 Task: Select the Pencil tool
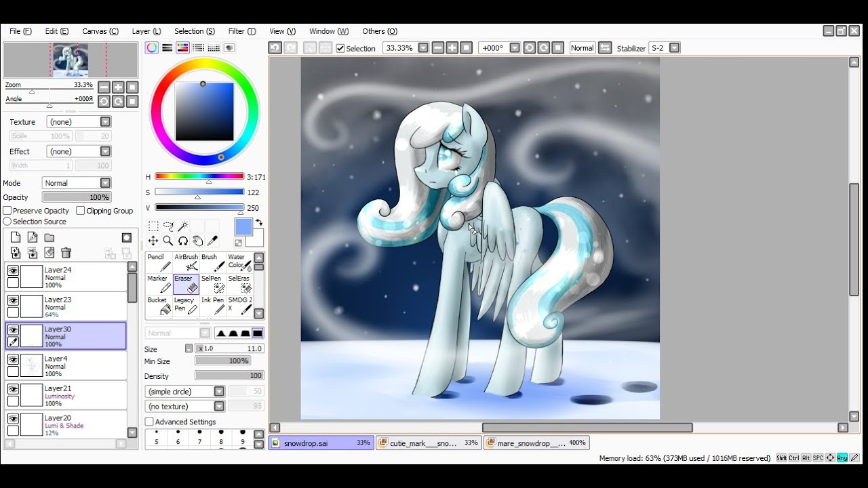click(159, 262)
